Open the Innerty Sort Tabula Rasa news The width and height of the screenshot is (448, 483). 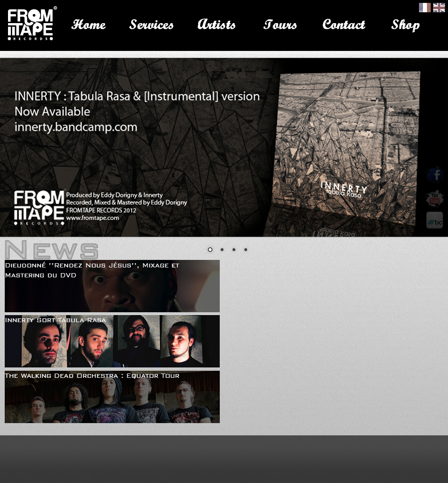tap(112, 341)
